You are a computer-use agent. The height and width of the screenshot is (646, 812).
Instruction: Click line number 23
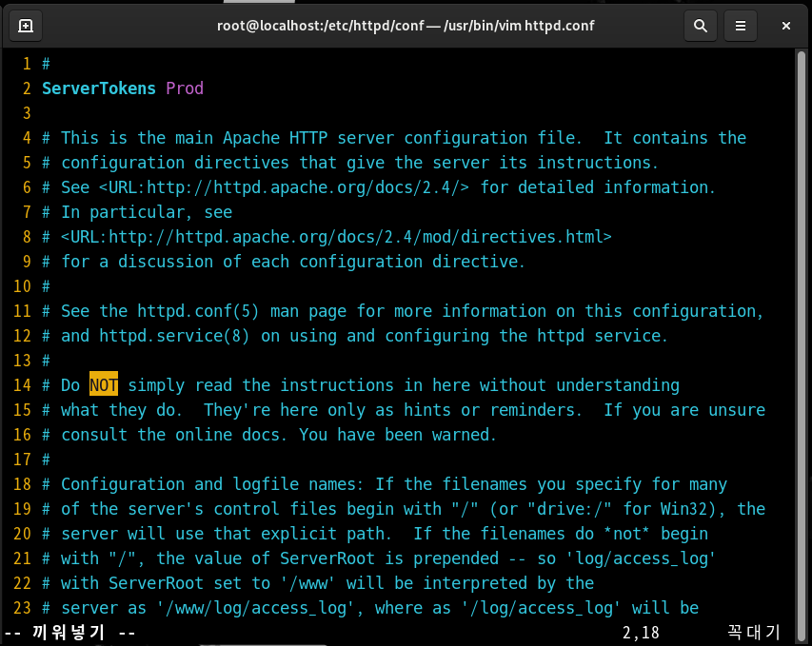pyautogui.click(x=22, y=608)
